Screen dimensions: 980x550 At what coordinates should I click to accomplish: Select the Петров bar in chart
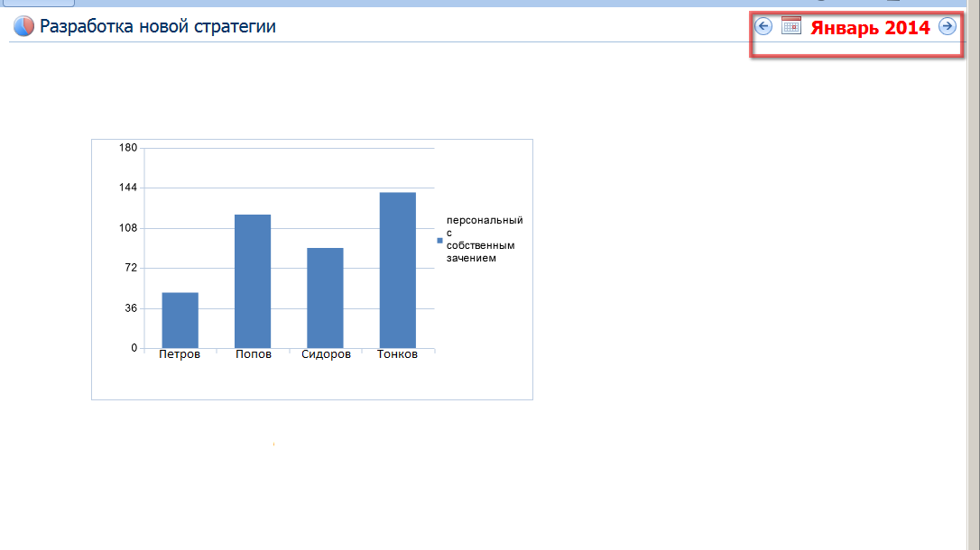180,320
